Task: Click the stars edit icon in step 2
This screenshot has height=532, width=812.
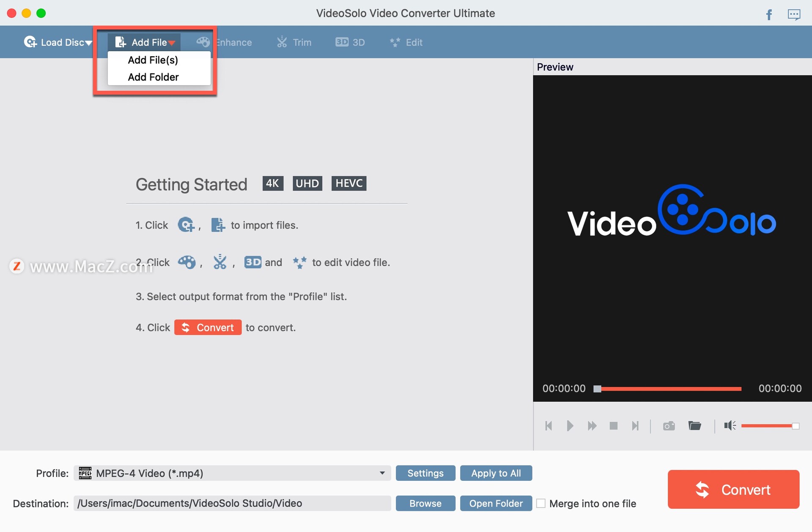Action: (299, 262)
